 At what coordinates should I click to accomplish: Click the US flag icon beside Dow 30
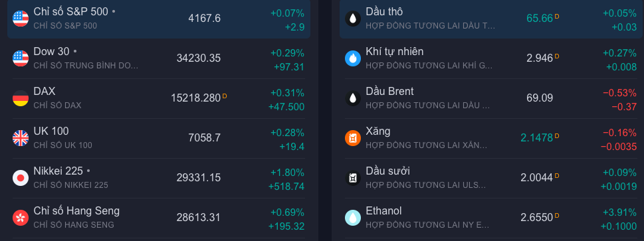[x=21, y=58]
